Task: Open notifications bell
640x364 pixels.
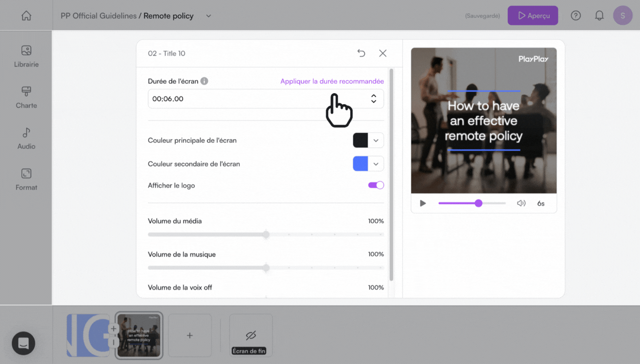Action: pos(600,16)
